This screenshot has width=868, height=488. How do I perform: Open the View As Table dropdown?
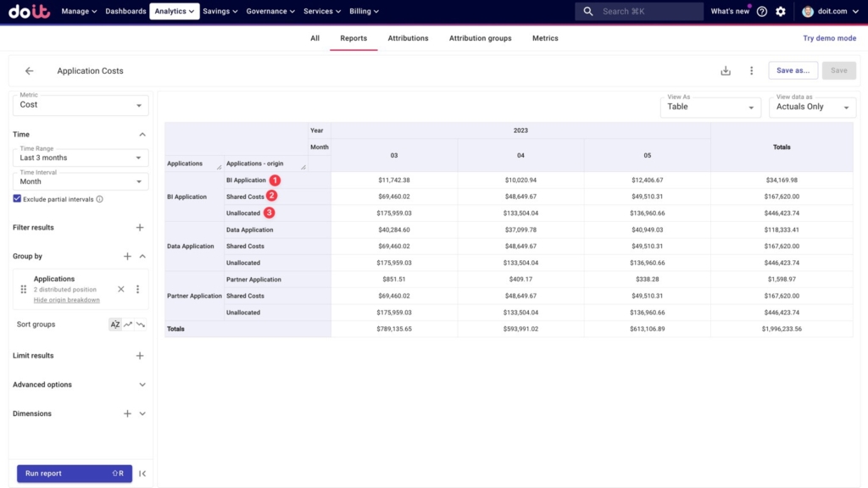[x=710, y=107]
